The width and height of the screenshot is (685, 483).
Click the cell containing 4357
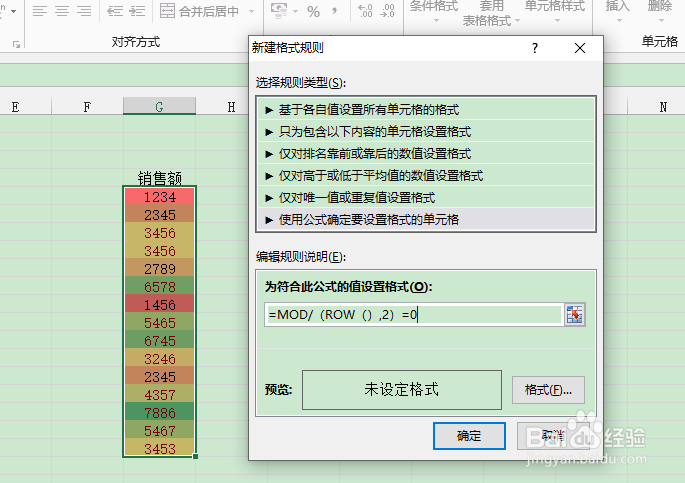click(x=160, y=394)
